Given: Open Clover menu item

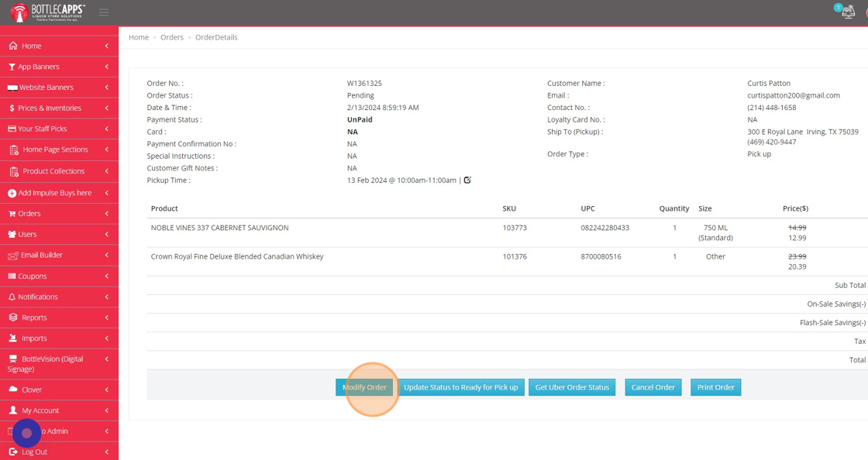Looking at the screenshot, I should [59, 390].
